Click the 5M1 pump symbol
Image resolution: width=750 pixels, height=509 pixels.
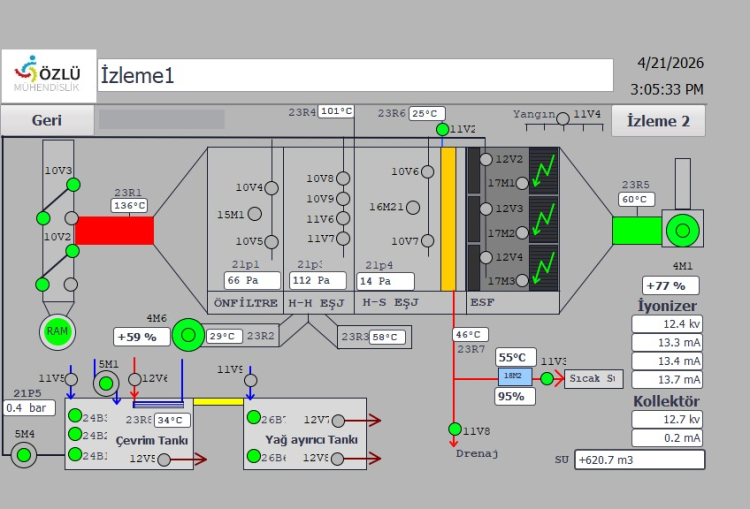click(105, 383)
